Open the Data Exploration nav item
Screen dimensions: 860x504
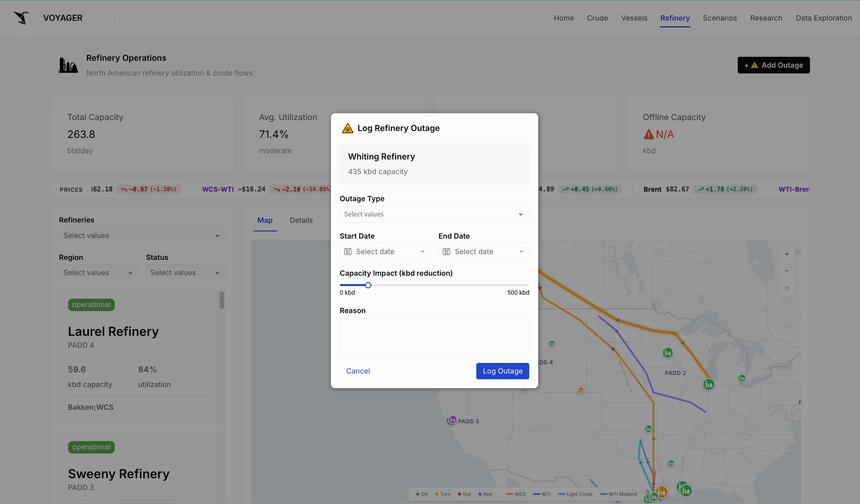823,18
